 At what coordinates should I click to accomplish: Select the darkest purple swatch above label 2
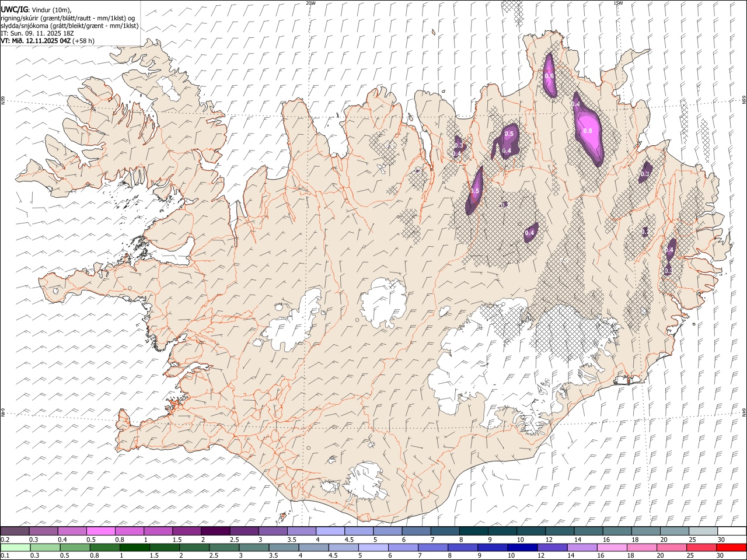[215, 531]
